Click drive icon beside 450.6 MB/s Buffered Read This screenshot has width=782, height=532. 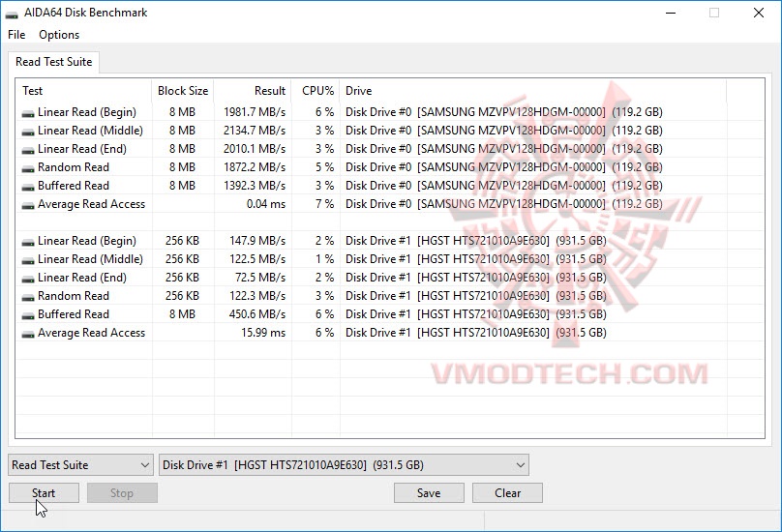[28, 315]
